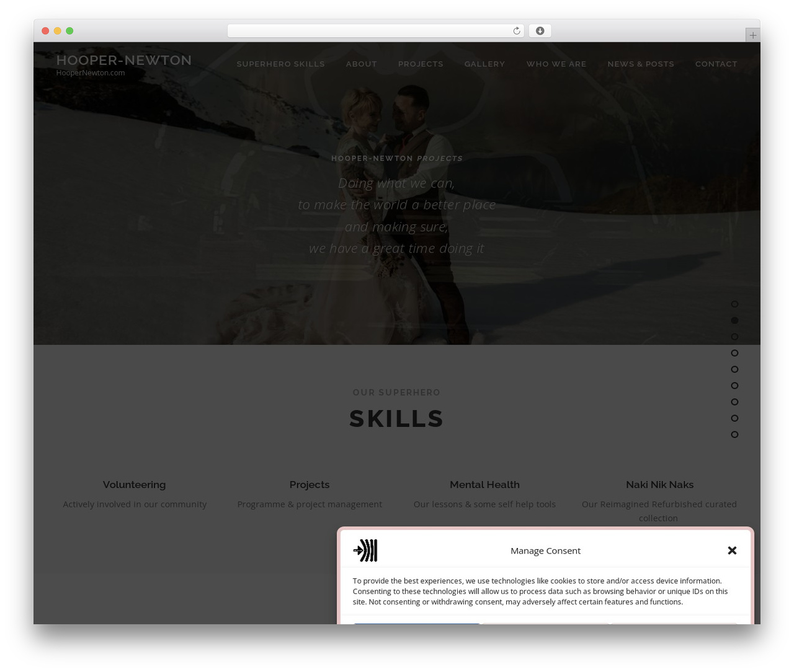Open the Who We Are menu item
Viewport: 794px width, 672px height.
556,64
